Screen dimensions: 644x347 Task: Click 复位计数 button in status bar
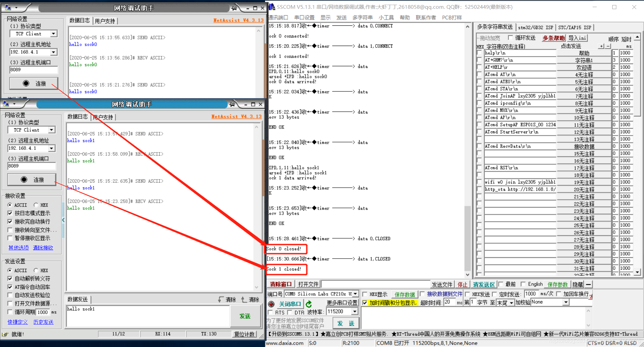click(x=244, y=334)
